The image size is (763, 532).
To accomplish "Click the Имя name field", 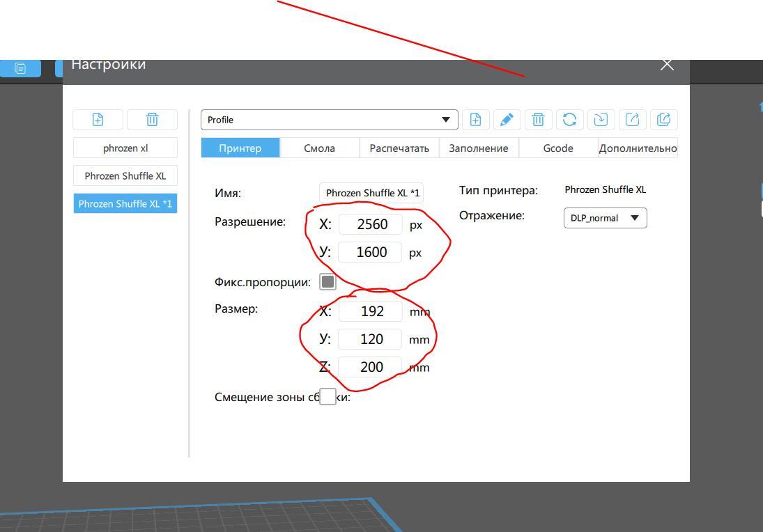I will coord(371,193).
